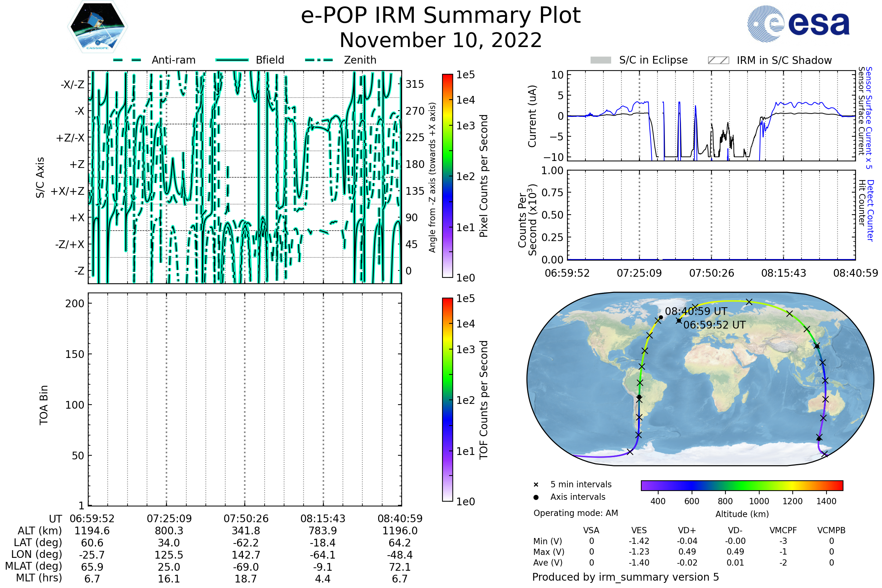Viewport: 882px width, 588px height.
Task: Click the 06:59:52 UT label on map
Action: pyautogui.click(x=714, y=325)
